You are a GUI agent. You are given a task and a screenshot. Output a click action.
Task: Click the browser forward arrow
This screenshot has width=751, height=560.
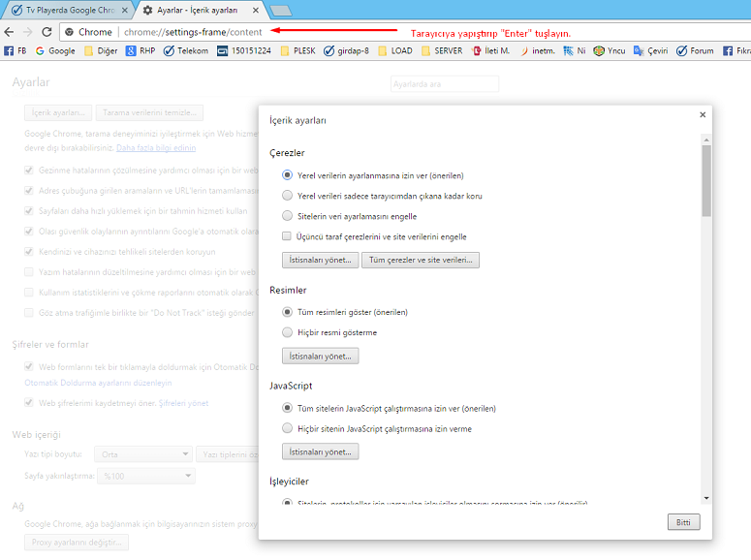click(28, 32)
